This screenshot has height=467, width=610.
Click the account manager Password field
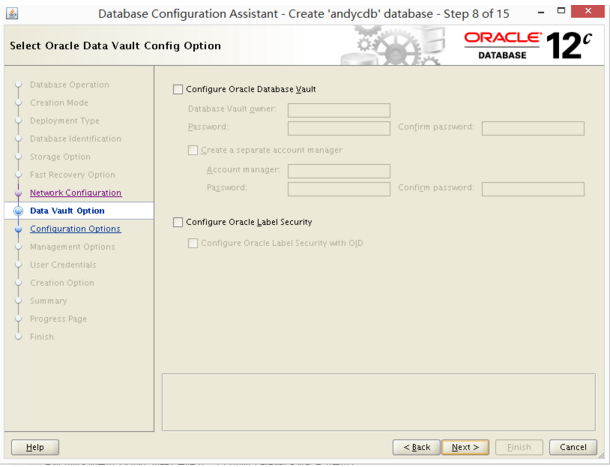click(339, 189)
